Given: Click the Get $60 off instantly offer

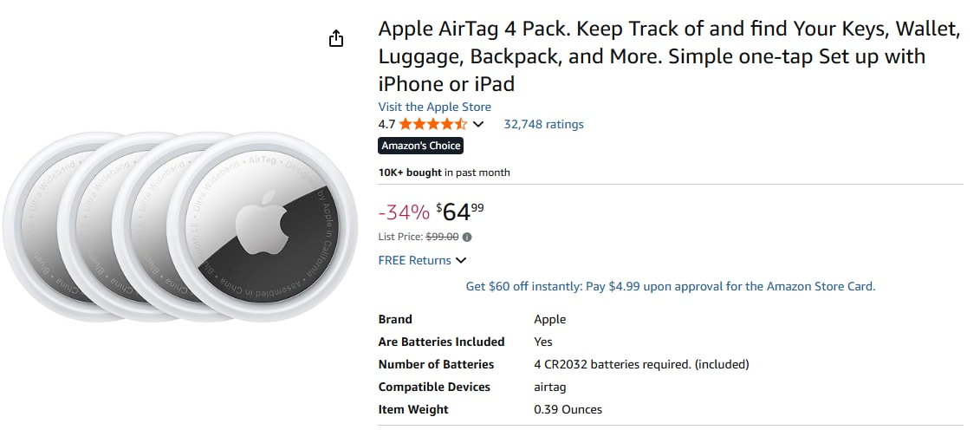Looking at the screenshot, I should (x=670, y=286).
